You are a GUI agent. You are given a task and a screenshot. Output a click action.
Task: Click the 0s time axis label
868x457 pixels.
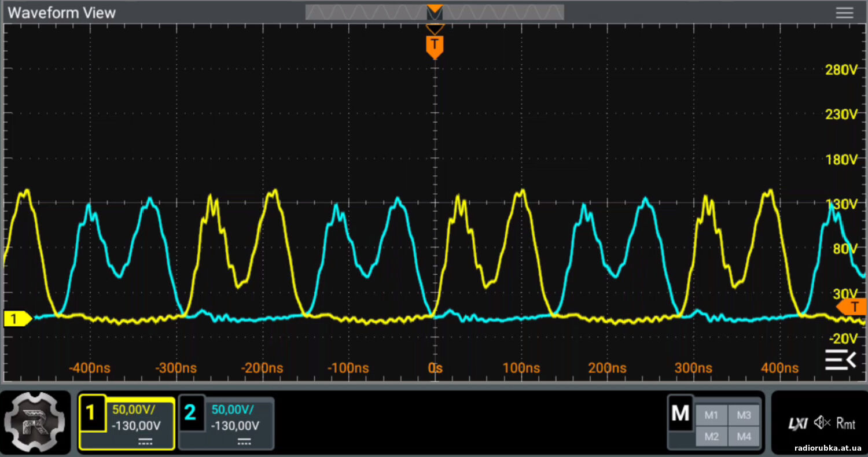pos(435,368)
